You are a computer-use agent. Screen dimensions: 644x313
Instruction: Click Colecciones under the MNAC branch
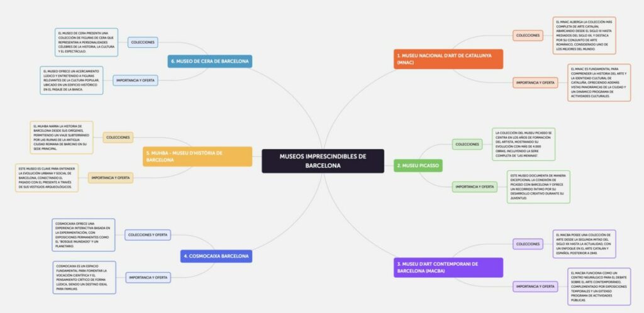(527, 36)
